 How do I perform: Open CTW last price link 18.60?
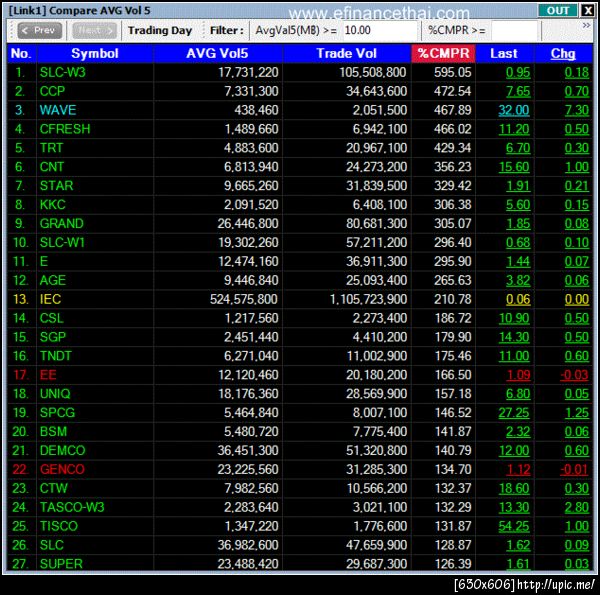click(x=514, y=488)
